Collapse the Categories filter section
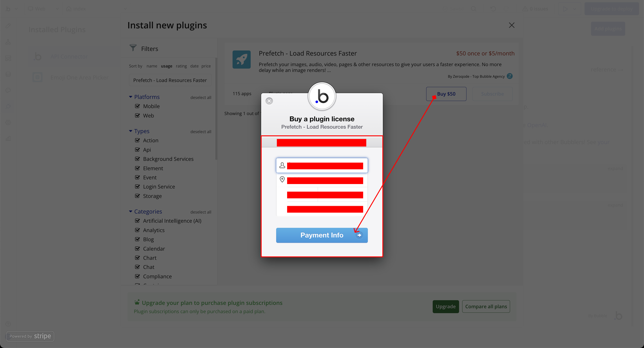Screen dimensions: 644x348 [130, 211]
